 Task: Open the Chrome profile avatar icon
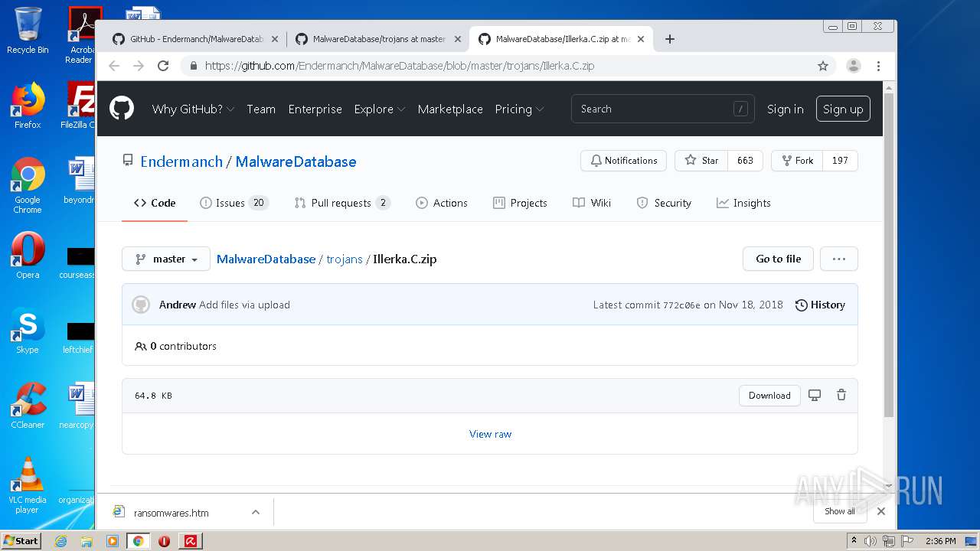pyautogui.click(x=853, y=66)
